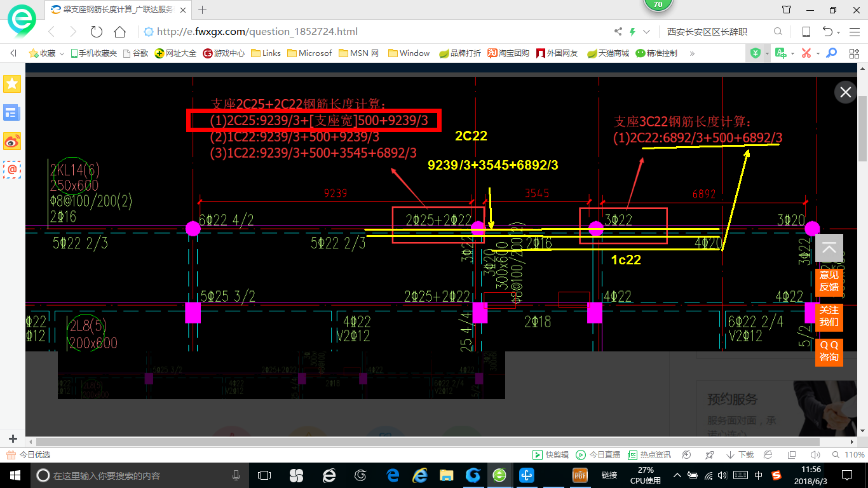Screen dimensions: 868x488
Task: Open the scissors screenshot dropdown arrow
Action: tap(817, 53)
